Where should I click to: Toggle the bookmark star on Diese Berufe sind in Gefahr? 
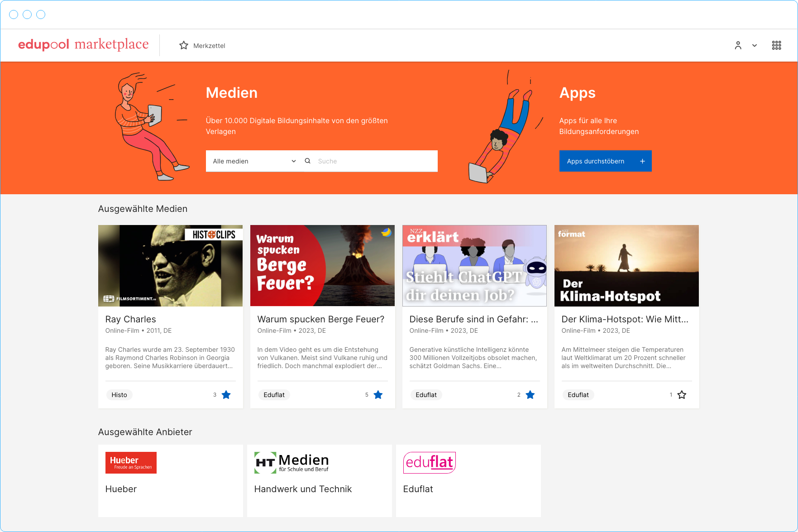[530, 395]
